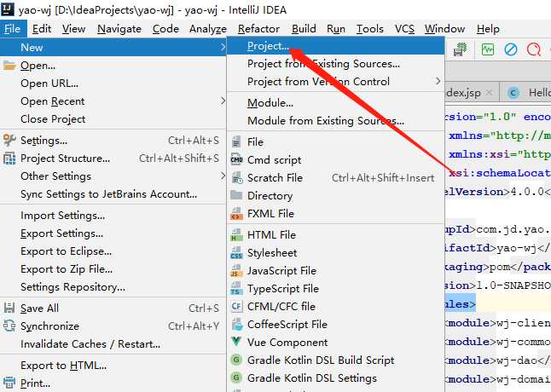Viewport: 551px width, 392px height.
Task: Open the View menu
Action: coord(73,29)
